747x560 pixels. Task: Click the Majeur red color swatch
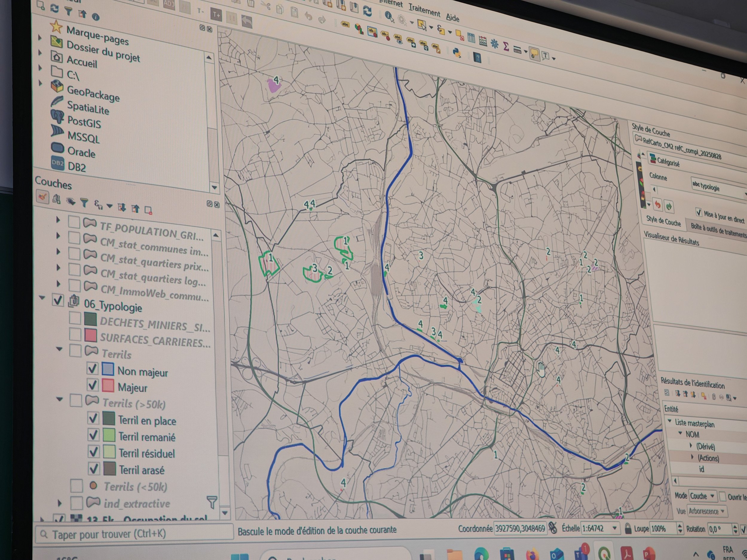(x=108, y=386)
